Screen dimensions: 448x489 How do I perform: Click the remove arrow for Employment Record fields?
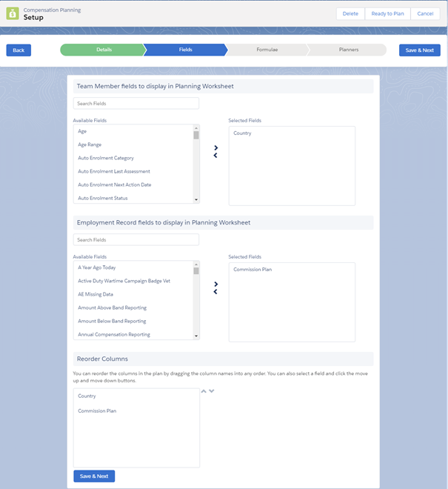(215, 292)
